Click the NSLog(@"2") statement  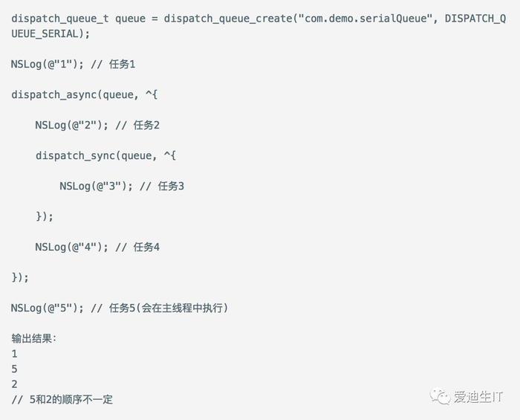(71, 125)
